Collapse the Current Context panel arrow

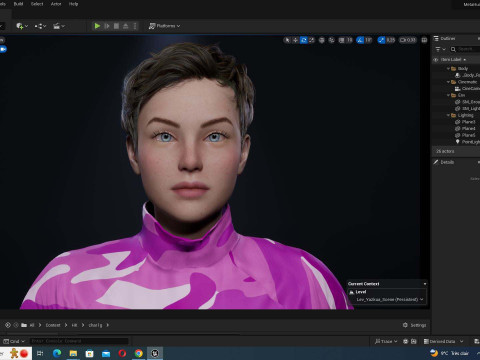coord(425,284)
